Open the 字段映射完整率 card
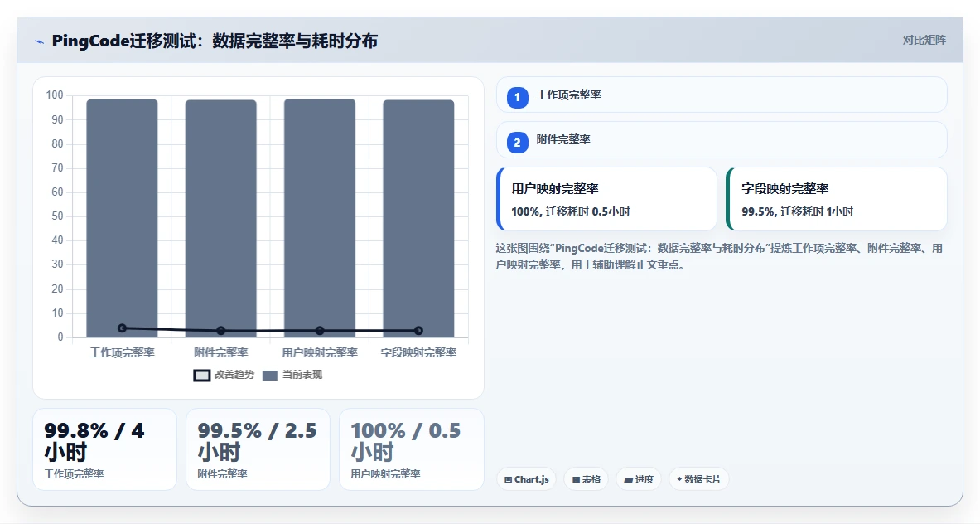Image resolution: width=980 pixels, height=524 pixels. click(836, 199)
